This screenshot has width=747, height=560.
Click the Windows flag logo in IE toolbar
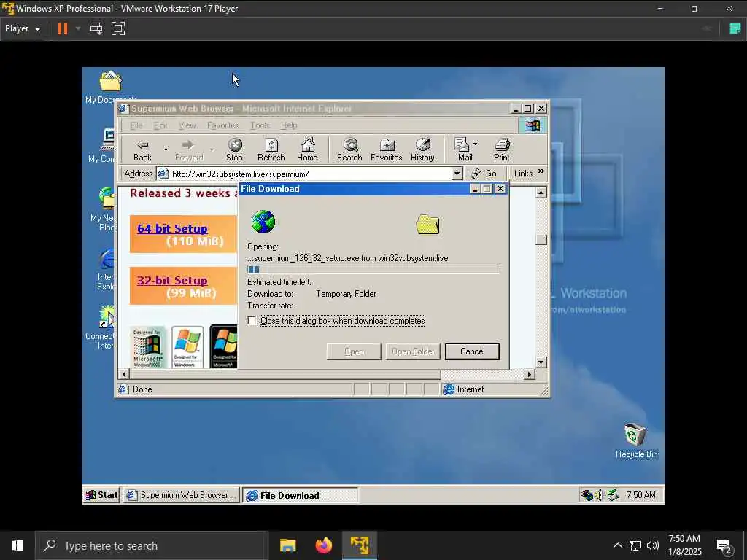(x=532, y=125)
